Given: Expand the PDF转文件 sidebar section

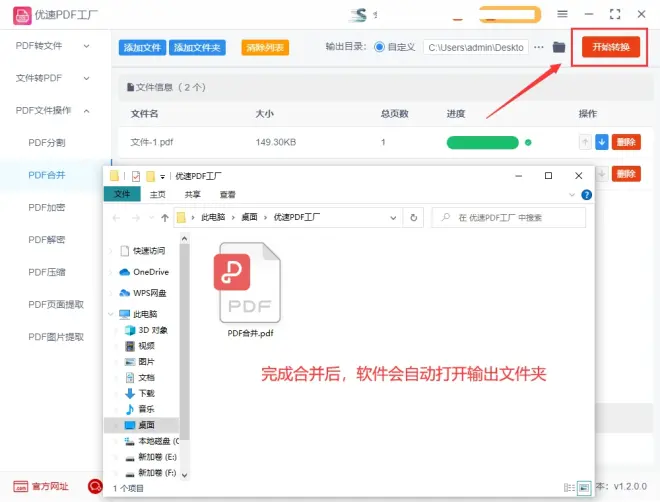Looking at the screenshot, I should 53,46.
